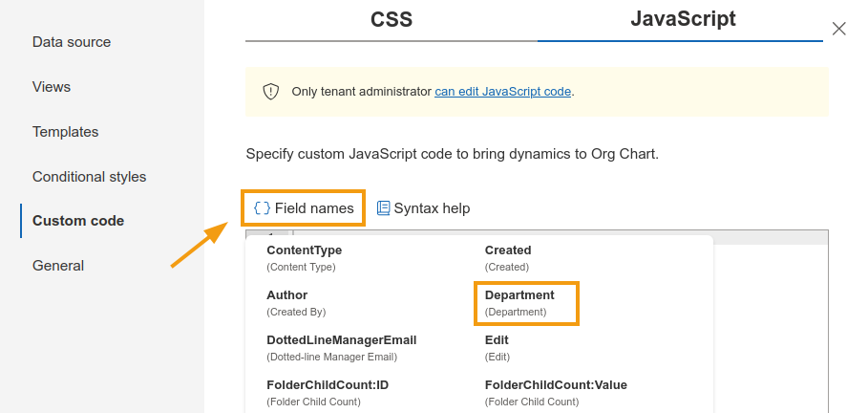Open the Views section

pos(52,86)
